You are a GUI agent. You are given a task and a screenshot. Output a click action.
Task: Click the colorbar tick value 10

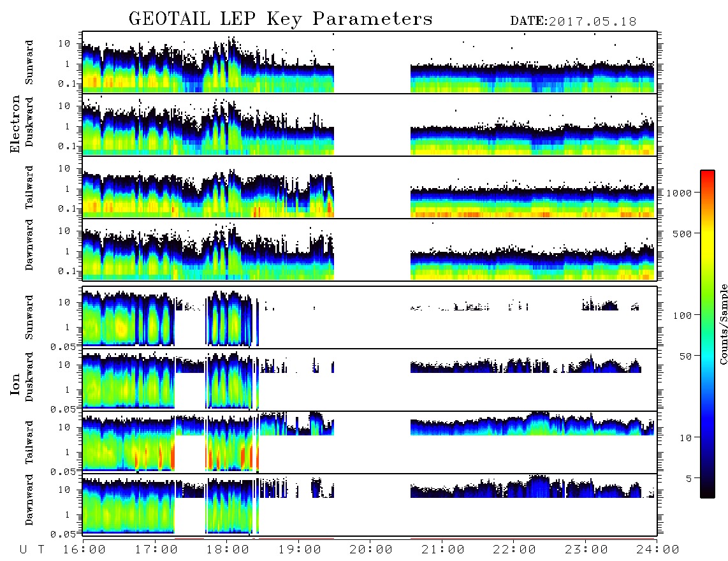pos(685,438)
